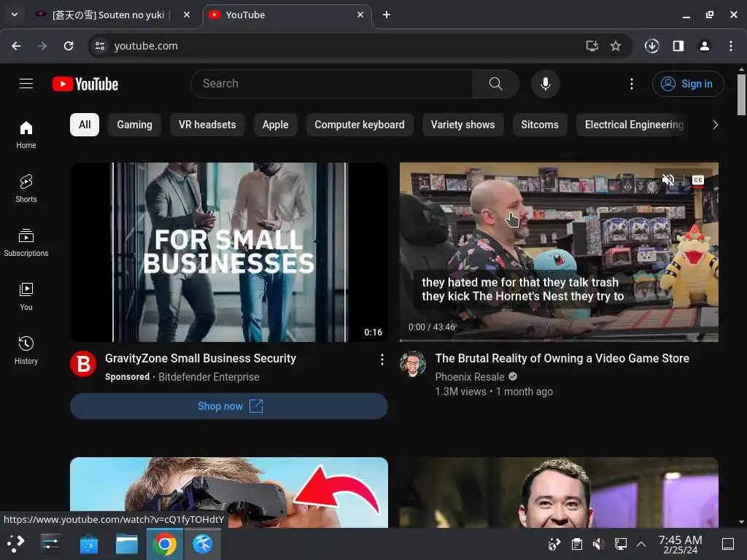Image resolution: width=747 pixels, height=560 pixels.
Task: Click install app icon in address bar
Action: (592, 46)
